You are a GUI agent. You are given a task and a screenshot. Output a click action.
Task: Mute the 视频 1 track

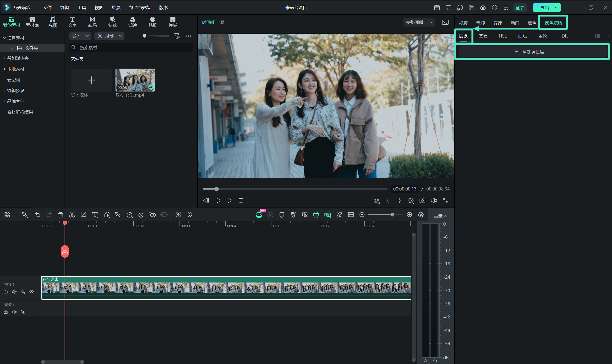click(14, 292)
